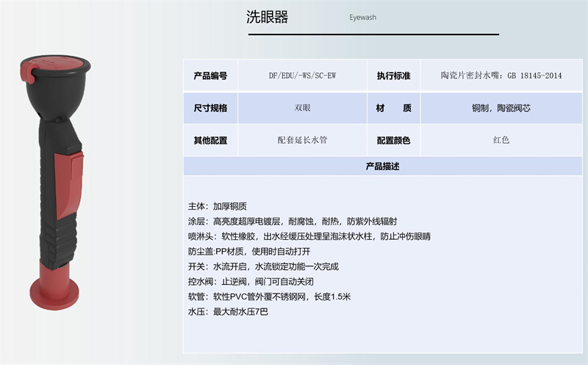
Task: Click the eyewash product image
Action: (x=56, y=182)
